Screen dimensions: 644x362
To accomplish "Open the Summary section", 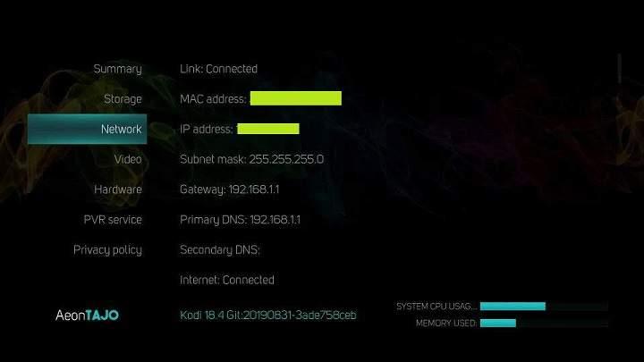I will click(117, 69).
